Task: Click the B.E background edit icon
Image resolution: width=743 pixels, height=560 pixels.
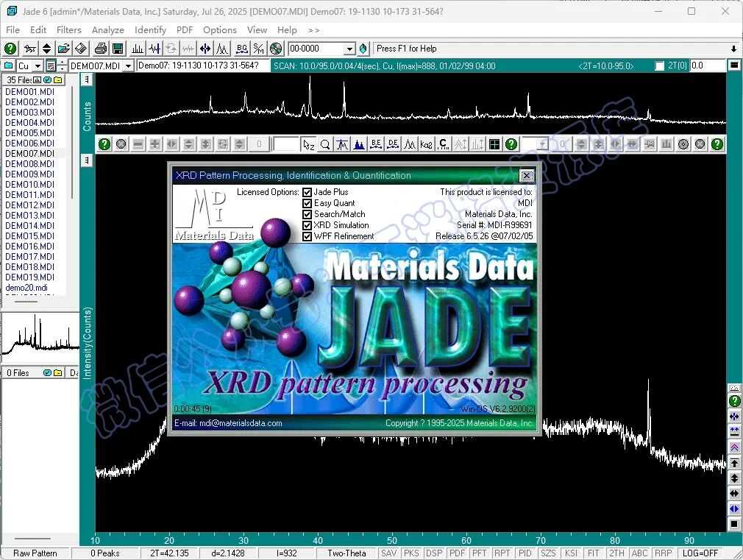Action: click(376, 144)
